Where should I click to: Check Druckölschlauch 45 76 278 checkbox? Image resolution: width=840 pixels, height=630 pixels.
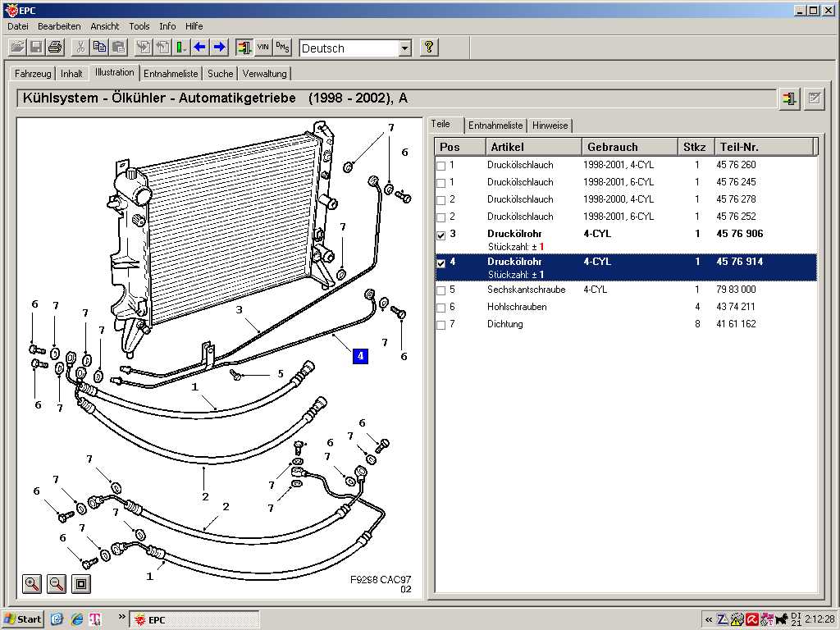coord(441,200)
